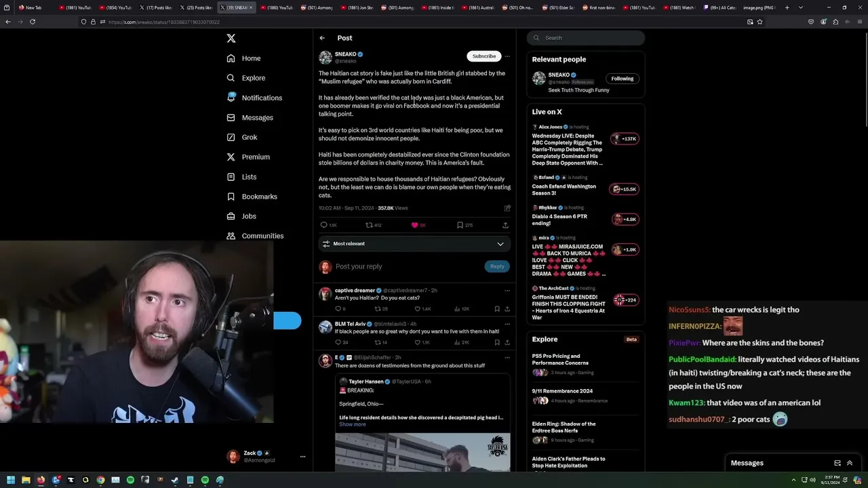Open PS5 Pro Pricing trend in Explore
The image size is (868, 488).
[x=586, y=364]
